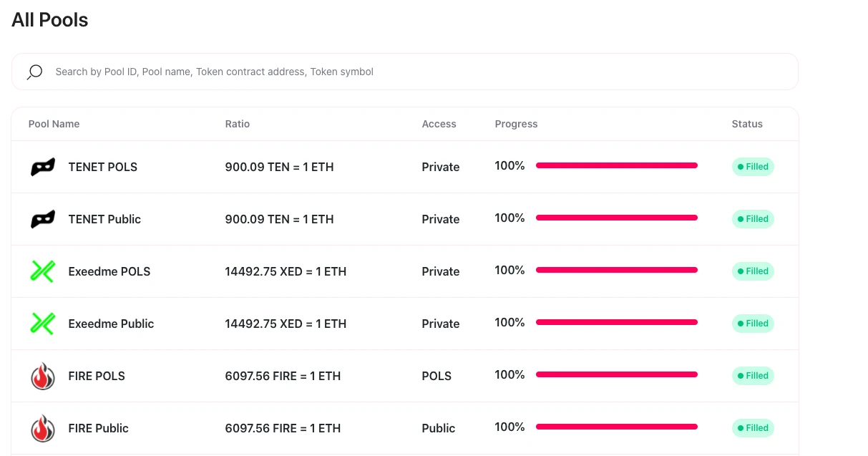Click Filled badge in FIRE POLS row
Screen dimensions: 868x456
(753, 376)
